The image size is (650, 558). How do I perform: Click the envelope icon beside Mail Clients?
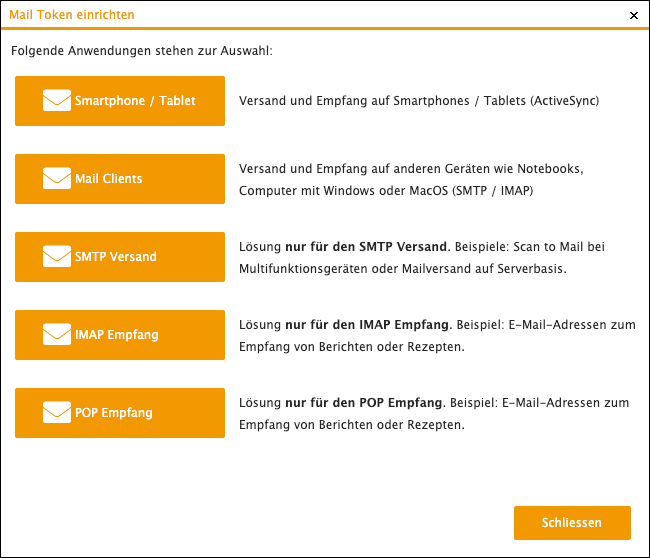[x=57, y=178]
